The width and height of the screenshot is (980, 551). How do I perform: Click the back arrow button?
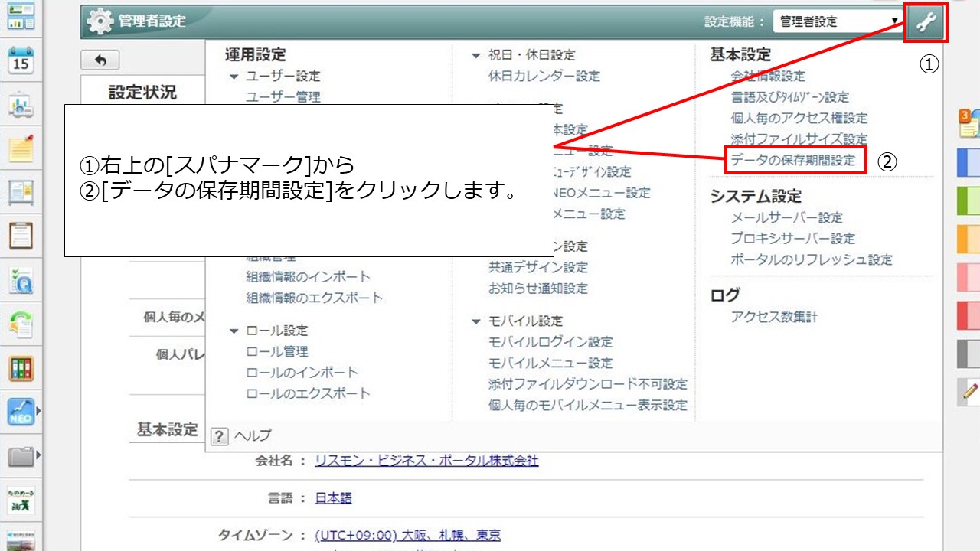click(x=100, y=60)
